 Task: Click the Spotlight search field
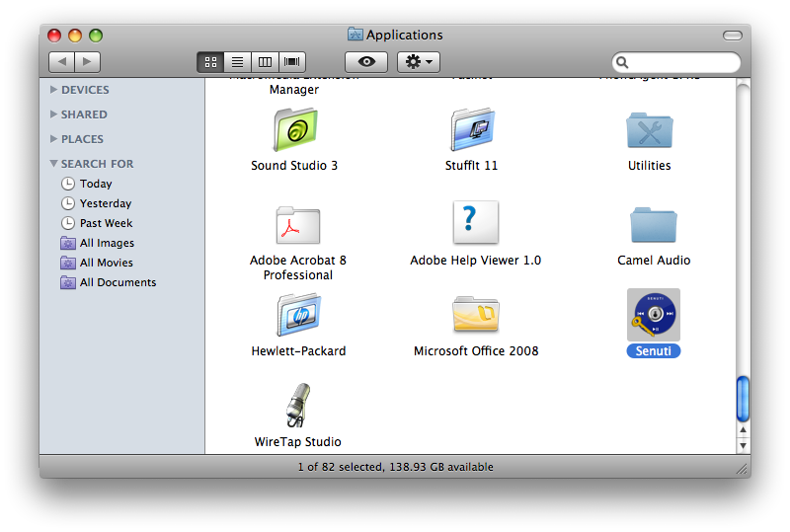[681, 62]
